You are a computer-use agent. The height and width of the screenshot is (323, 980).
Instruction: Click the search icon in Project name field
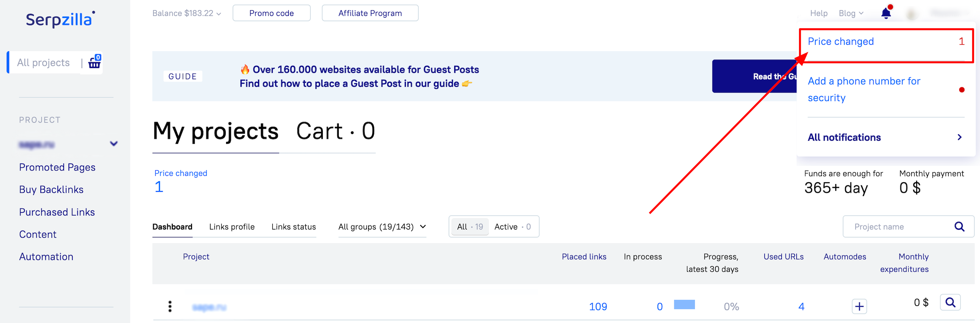[x=959, y=227]
